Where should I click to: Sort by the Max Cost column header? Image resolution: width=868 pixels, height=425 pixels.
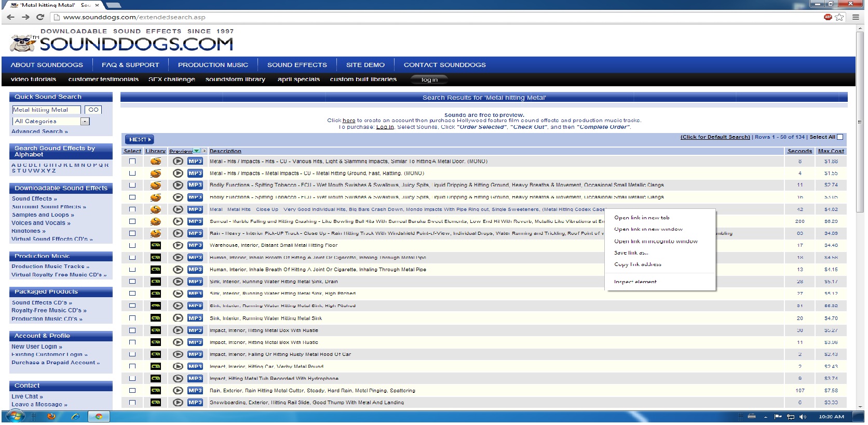click(831, 151)
